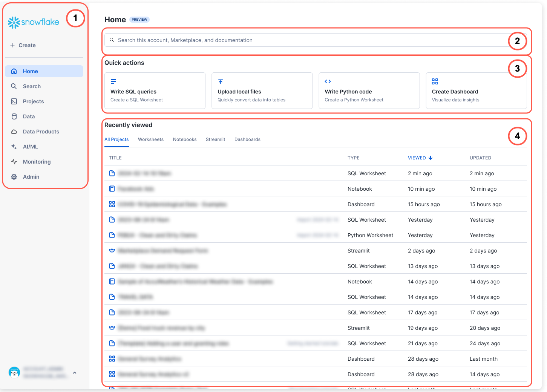Click the sidebar Search magnifier icon

click(x=14, y=86)
